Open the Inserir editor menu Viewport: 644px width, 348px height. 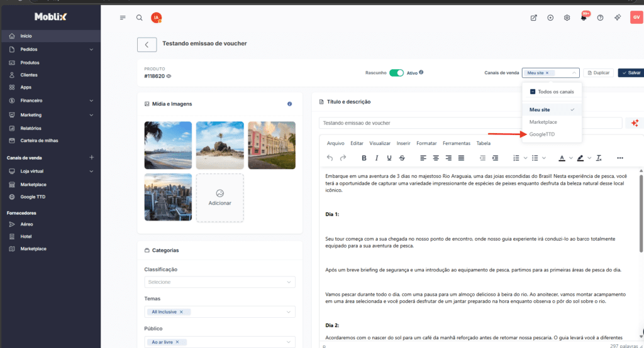403,143
